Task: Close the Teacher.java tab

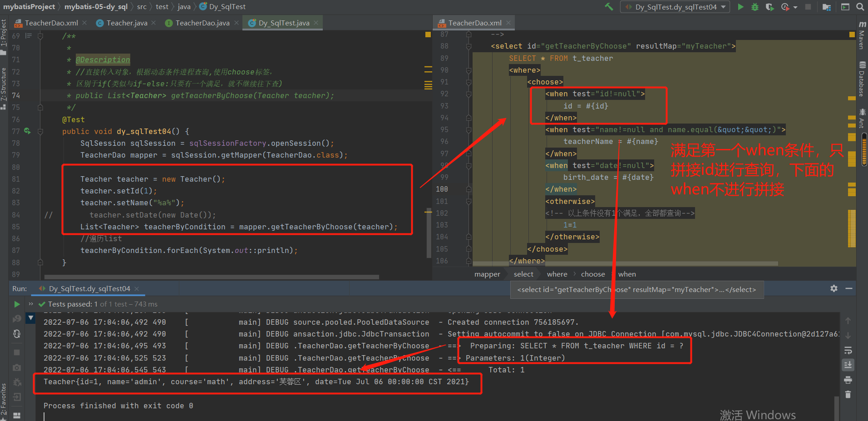Action: point(153,23)
